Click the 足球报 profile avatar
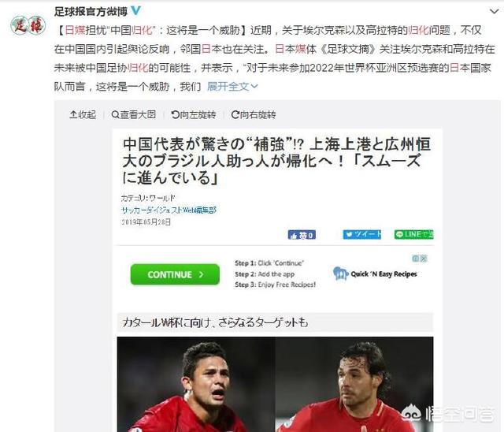 pos(28,25)
